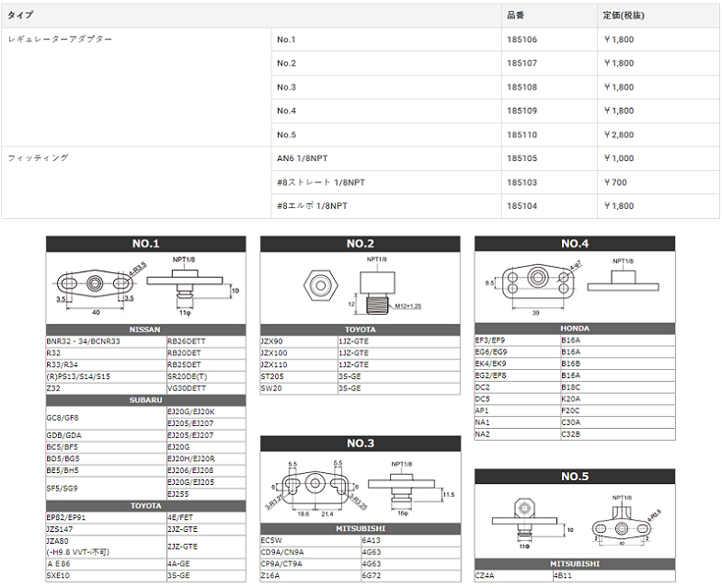
Task: Click the NO.1 panel heading
Action: pyautogui.click(x=146, y=244)
